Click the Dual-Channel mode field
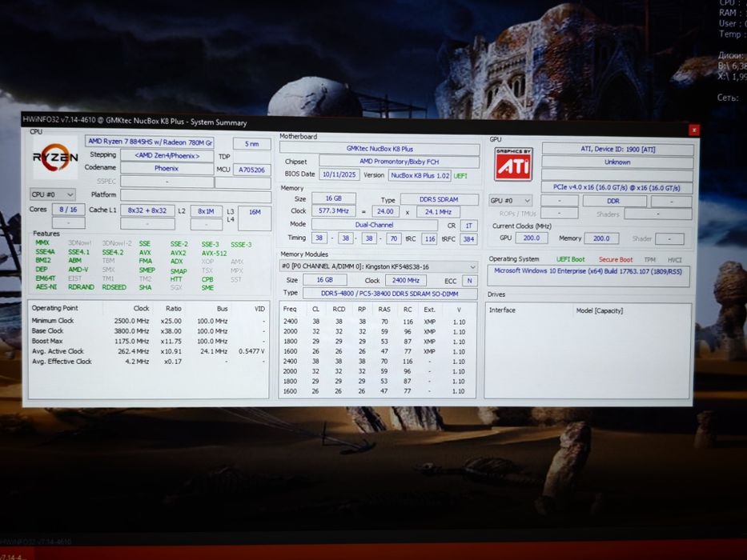 375,225
